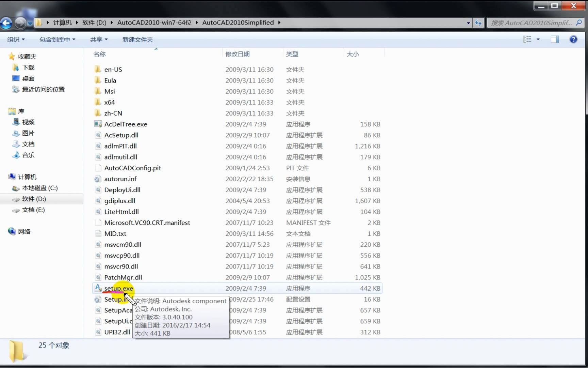Open the recent pages dropdown next to Forward
Image resolution: width=588 pixels, height=368 pixels.
point(30,23)
